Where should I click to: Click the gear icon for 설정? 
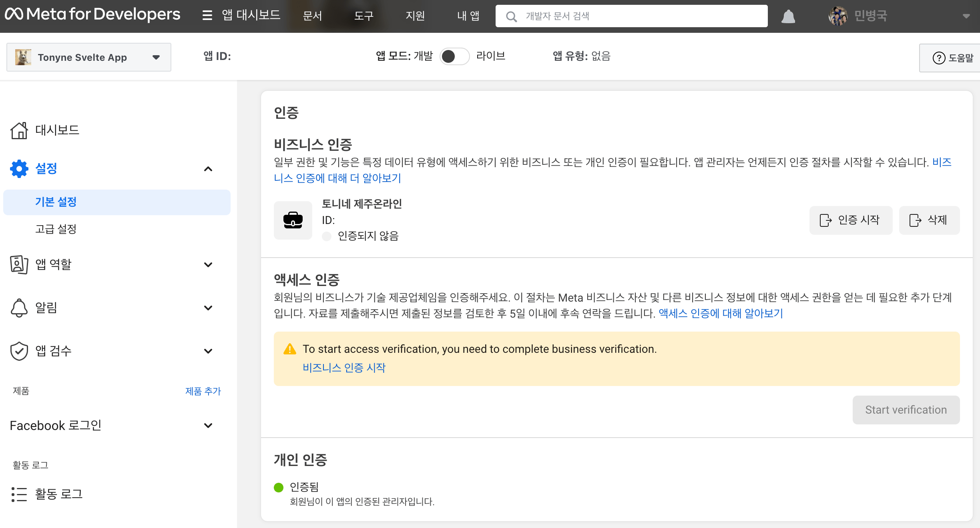coord(19,169)
